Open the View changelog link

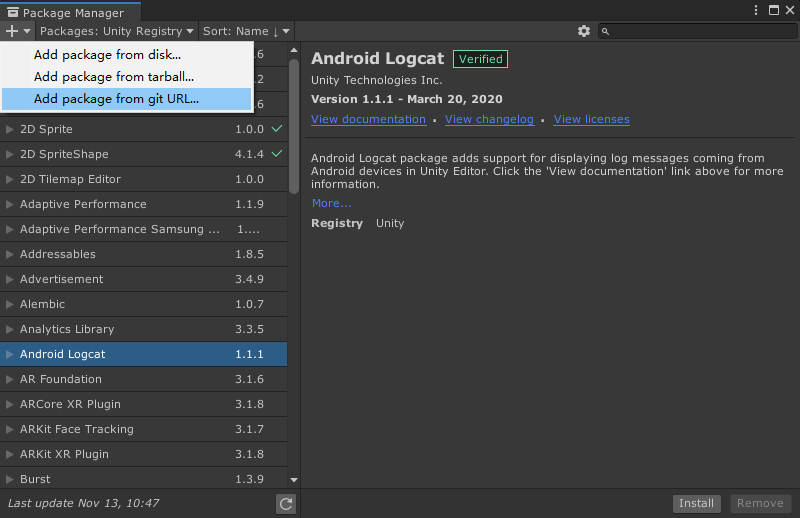(489, 119)
